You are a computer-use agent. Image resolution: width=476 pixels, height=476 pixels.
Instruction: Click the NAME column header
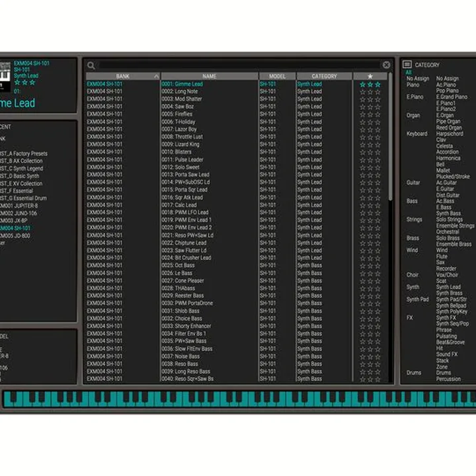tap(210, 76)
